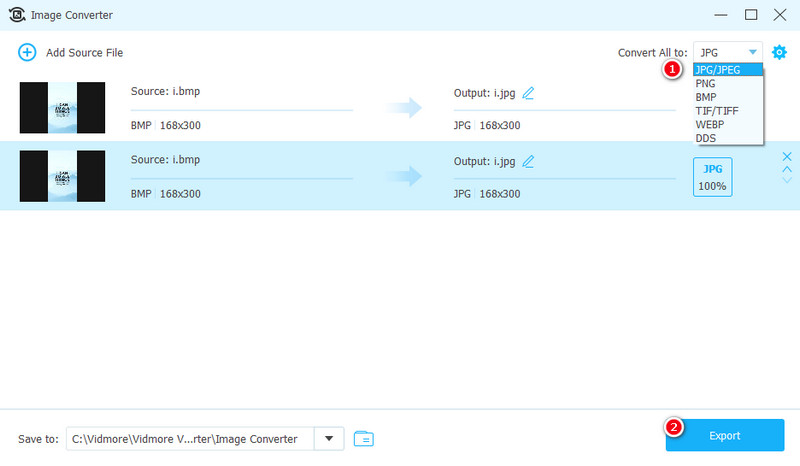Click the Add Source File plus icon

(x=27, y=52)
